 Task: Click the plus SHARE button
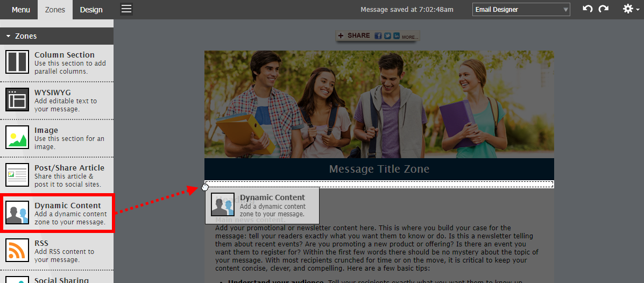(353, 36)
